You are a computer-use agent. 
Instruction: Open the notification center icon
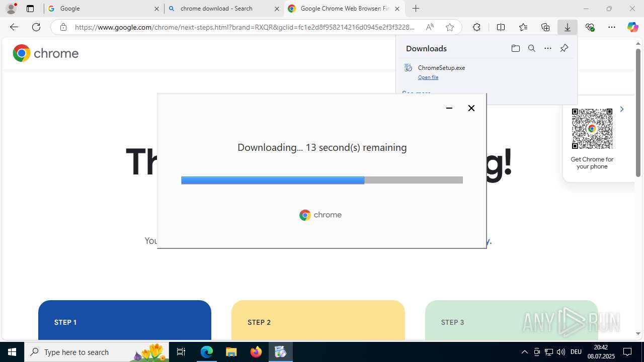click(x=627, y=352)
